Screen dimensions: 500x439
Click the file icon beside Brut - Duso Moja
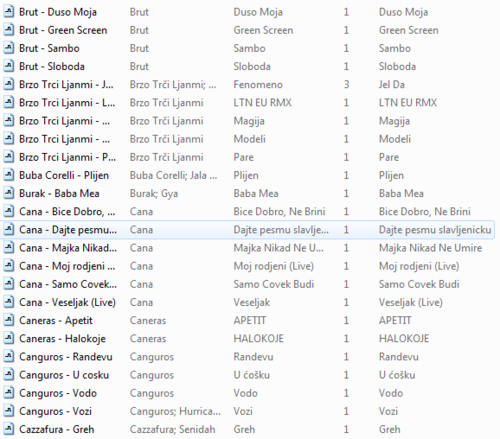coord(9,12)
